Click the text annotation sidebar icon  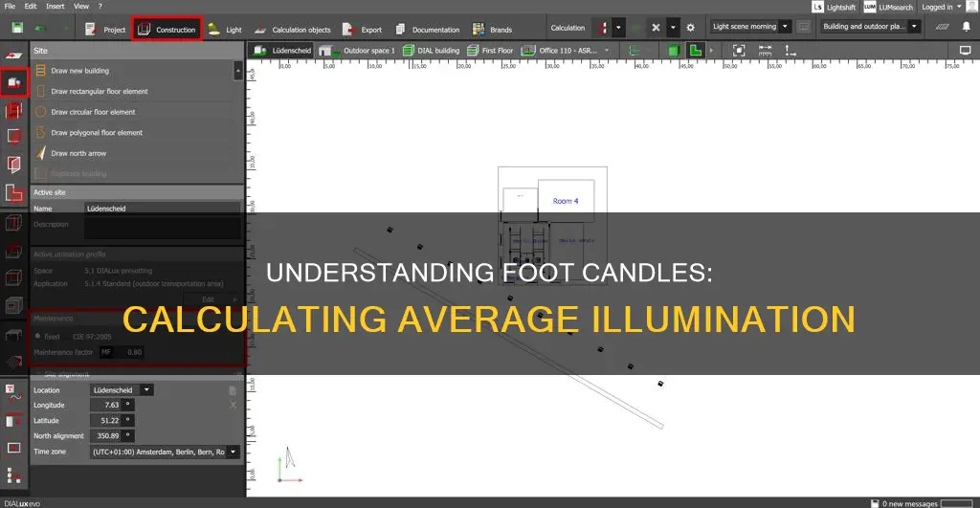[x=13, y=392]
